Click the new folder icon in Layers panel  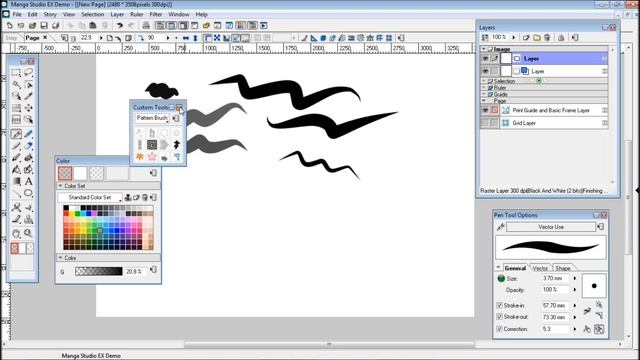(x=537, y=38)
